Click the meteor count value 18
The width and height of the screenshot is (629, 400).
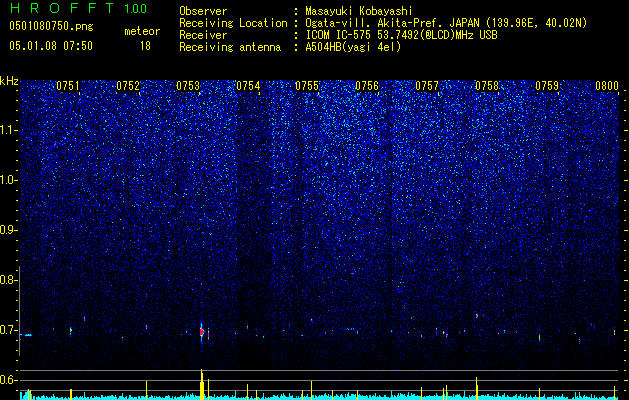(145, 46)
